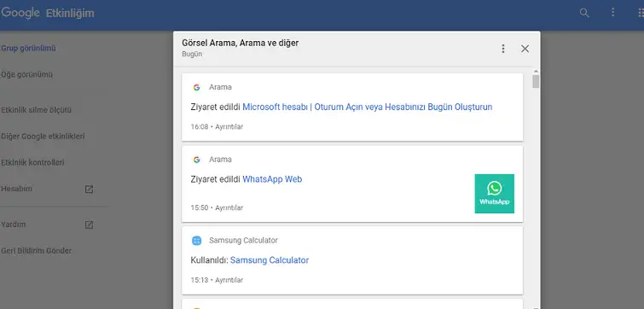Click the 'Arama' label on the WhatsApp Web card
Viewport: 644px width, 309px height.
[220, 160]
